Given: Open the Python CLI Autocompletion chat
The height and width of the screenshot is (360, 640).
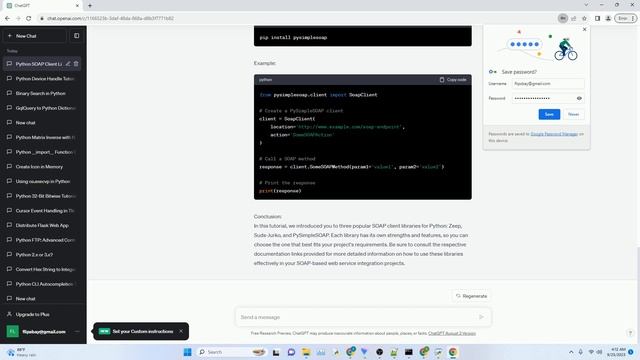Looking at the screenshot, I should click(42, 284).
